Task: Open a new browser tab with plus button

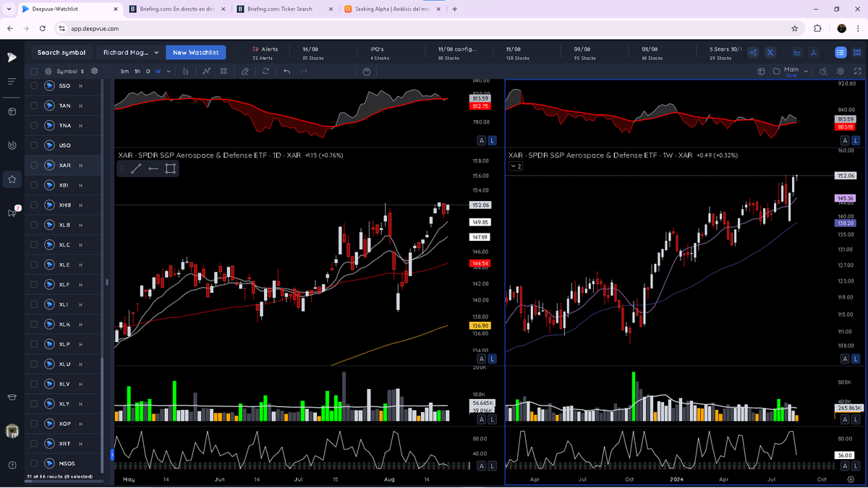Action: click(454, 9)
